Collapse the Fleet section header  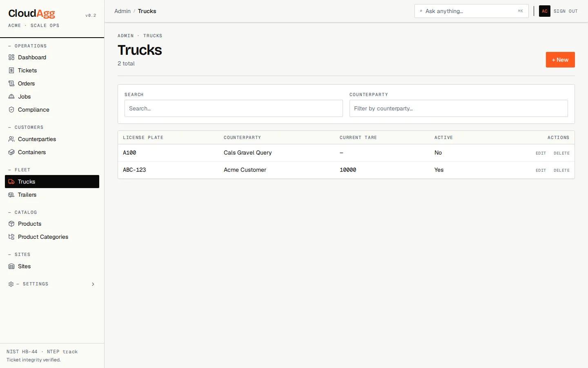pos(19,170)
